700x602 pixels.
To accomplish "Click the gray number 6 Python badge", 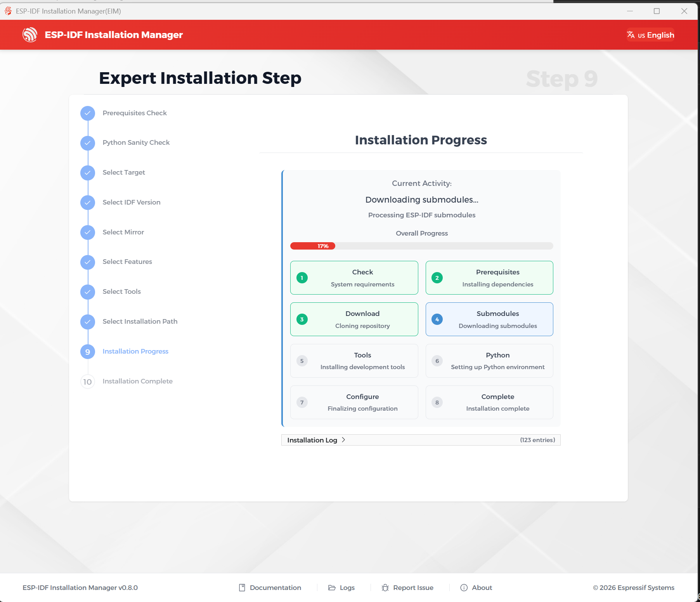I will coord(437,361).
